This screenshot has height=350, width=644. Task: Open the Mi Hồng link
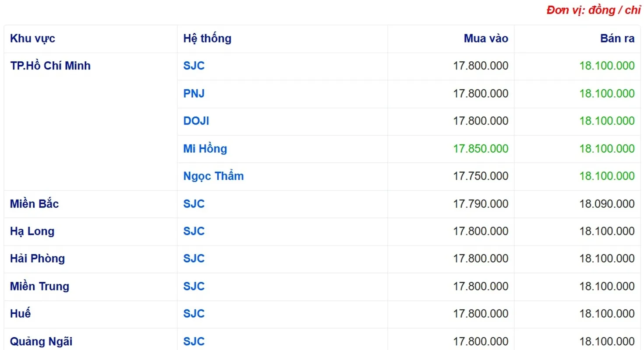click(x=205, y=148)
